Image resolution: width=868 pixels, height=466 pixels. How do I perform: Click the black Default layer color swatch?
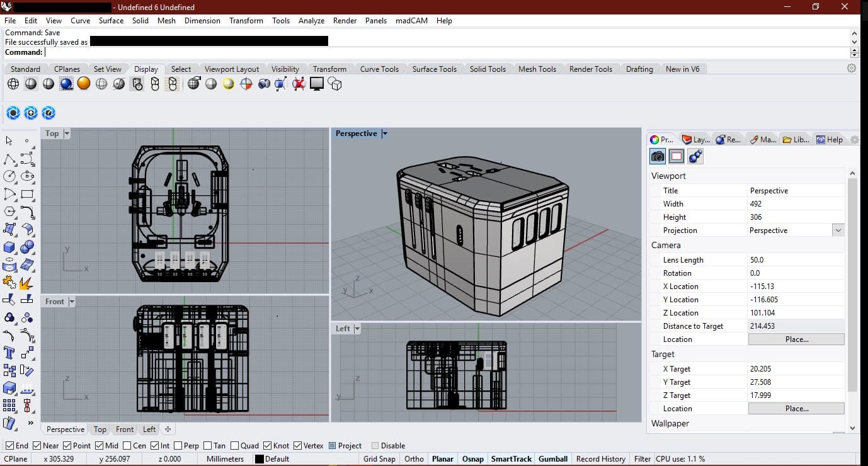click(259, 459)
